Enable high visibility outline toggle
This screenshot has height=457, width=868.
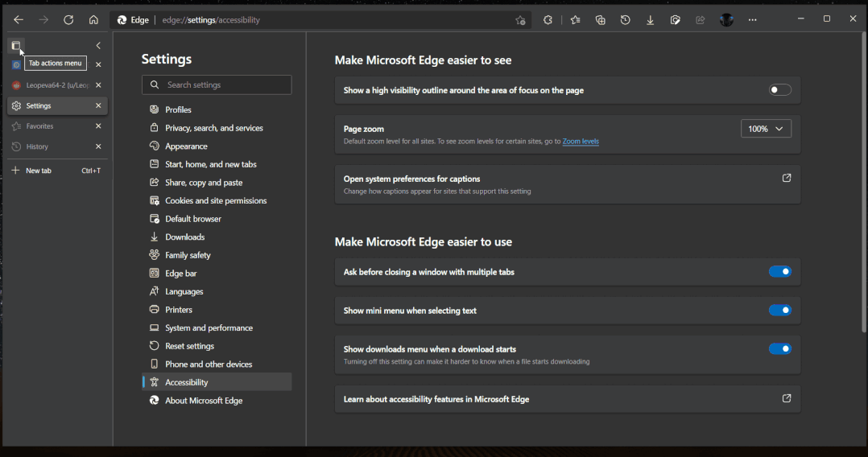coord(779,90)
